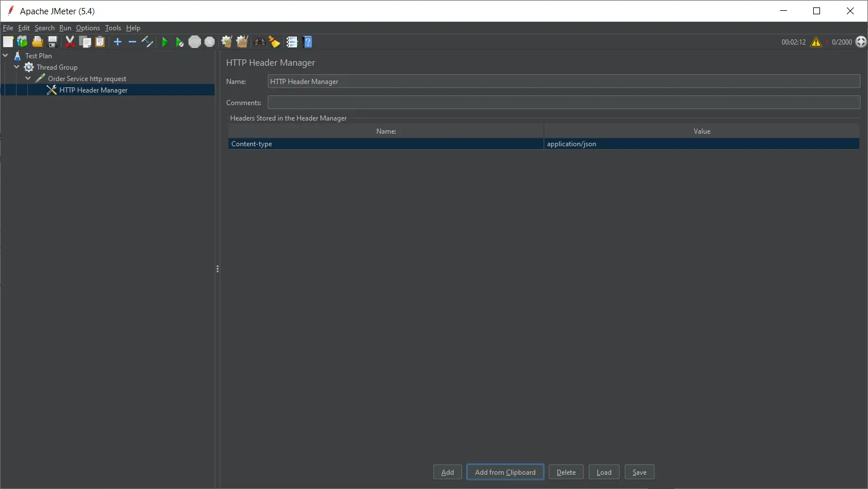Click the Test Plan flask icon
Image resolution: width=868 pixels, height=489 pixels.
coord(18,55)
